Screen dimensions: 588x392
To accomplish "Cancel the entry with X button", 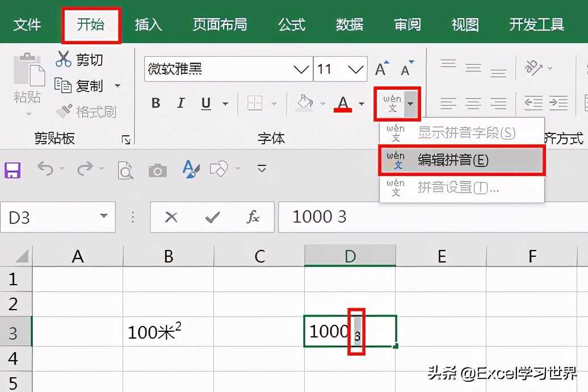I will pos(171,217).
